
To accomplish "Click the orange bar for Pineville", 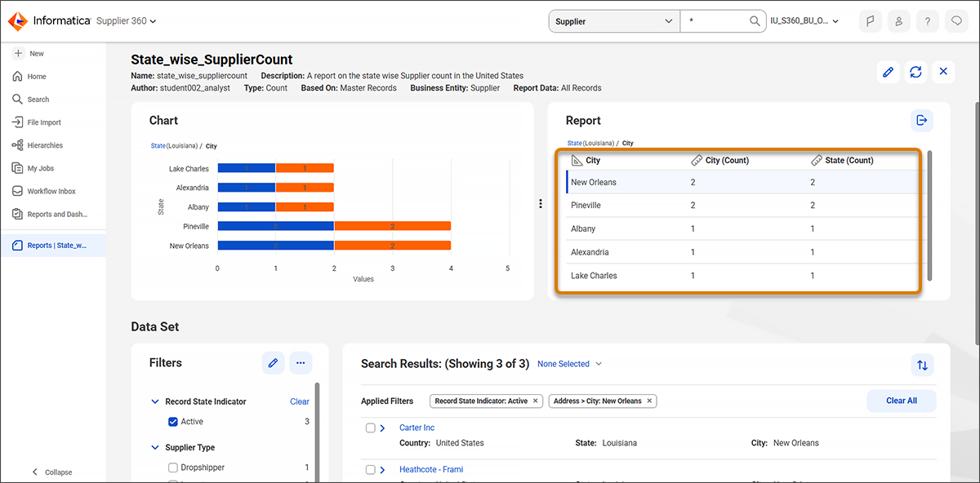I will (392, 226).
